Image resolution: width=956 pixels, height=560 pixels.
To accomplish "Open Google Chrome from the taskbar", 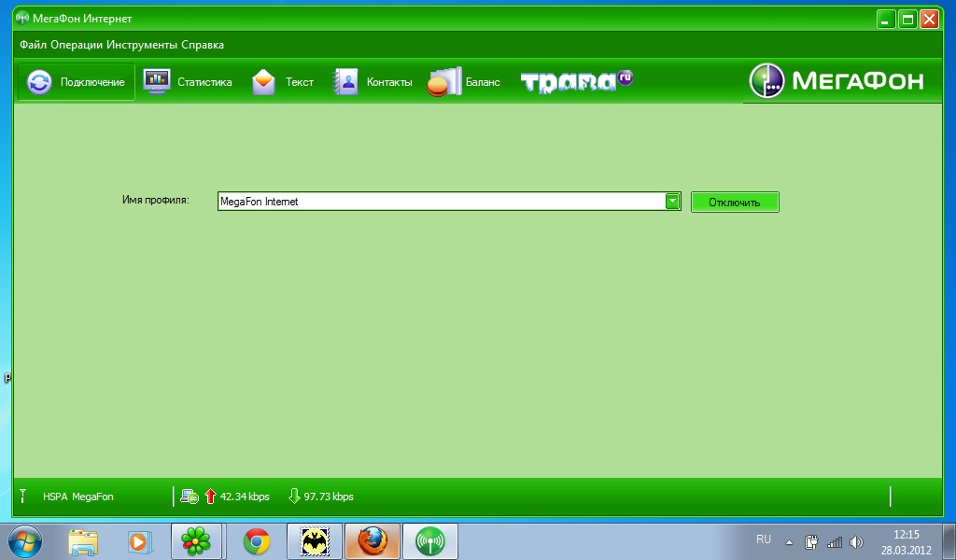I will [x=257, y=541].
